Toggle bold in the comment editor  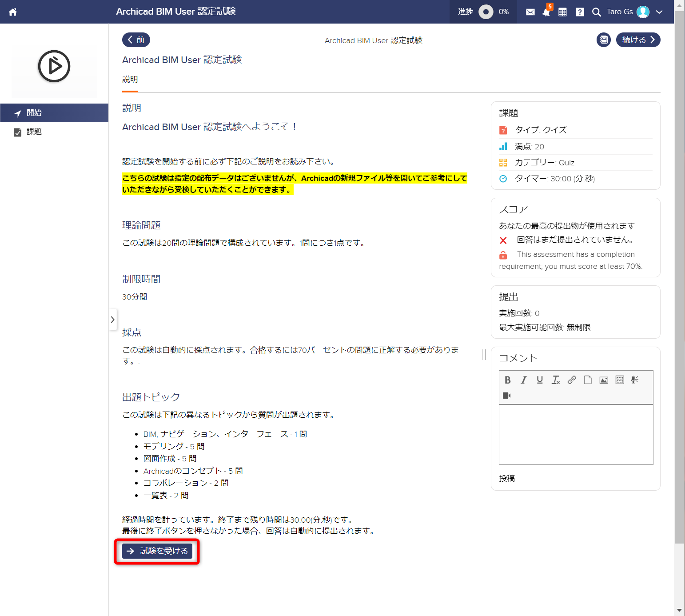508,380
